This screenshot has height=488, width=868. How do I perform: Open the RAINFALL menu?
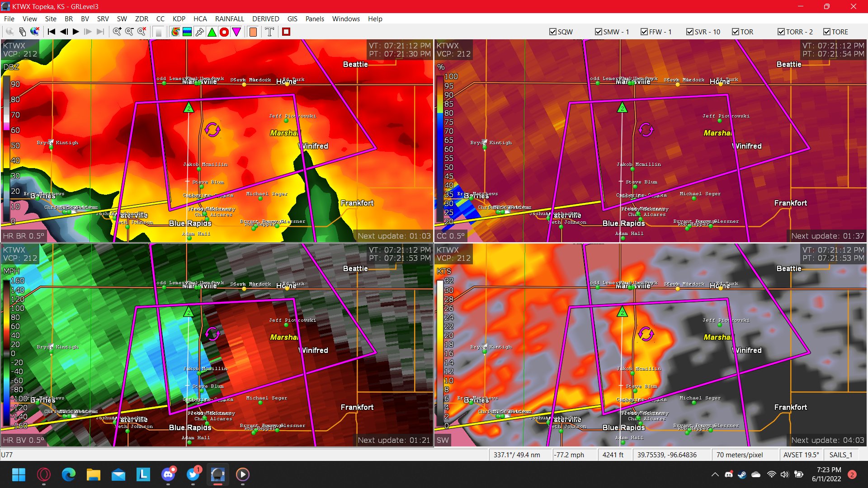(x=230, y=19)
